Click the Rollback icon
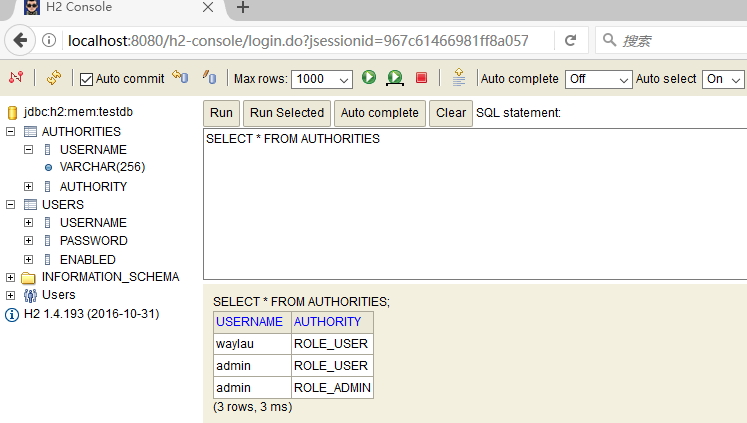 pos(180,78)
